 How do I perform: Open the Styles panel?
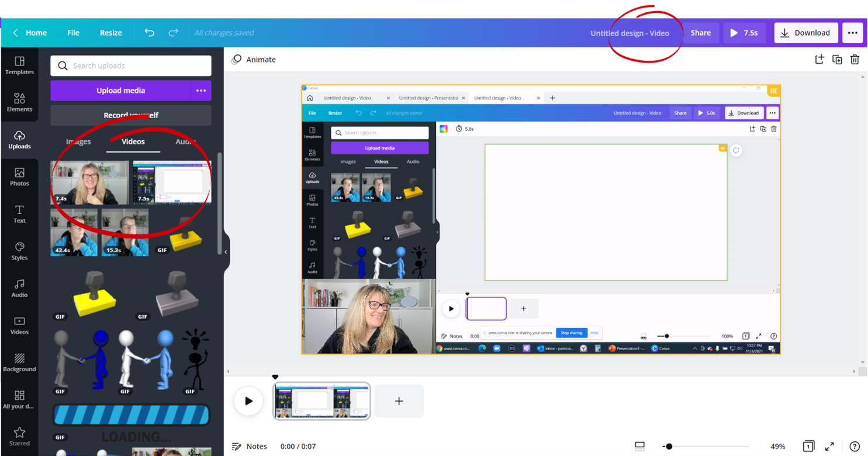click(19, 251)
